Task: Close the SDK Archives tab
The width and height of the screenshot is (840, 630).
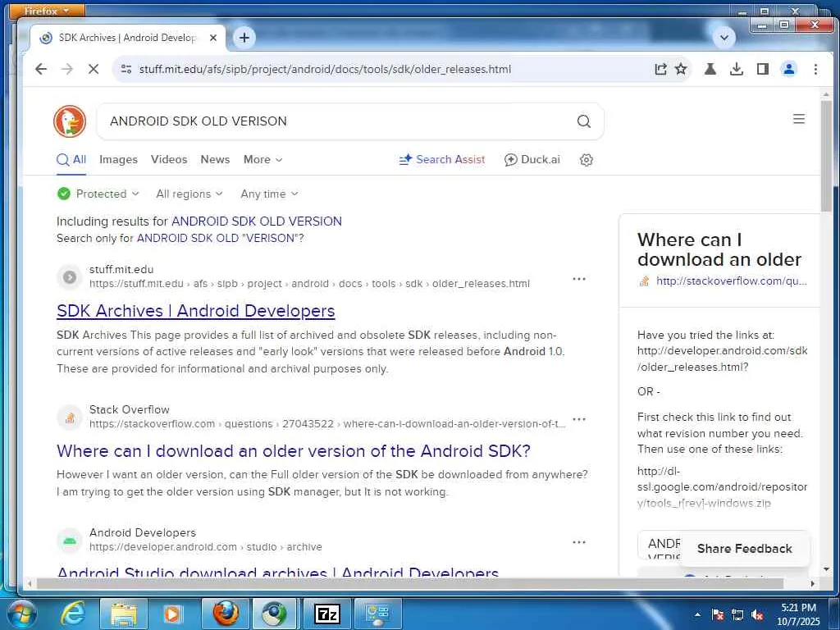Action: pos(213,38)
